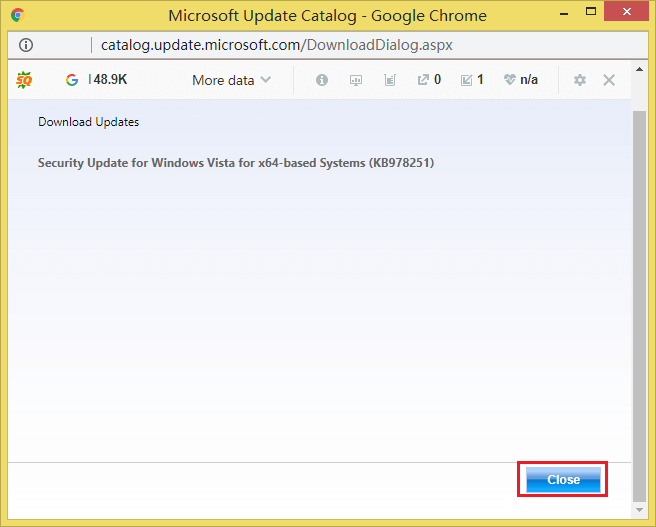Show external links count 0
The height and width of the screenshot is (527, 656).
tap(429, 79)
